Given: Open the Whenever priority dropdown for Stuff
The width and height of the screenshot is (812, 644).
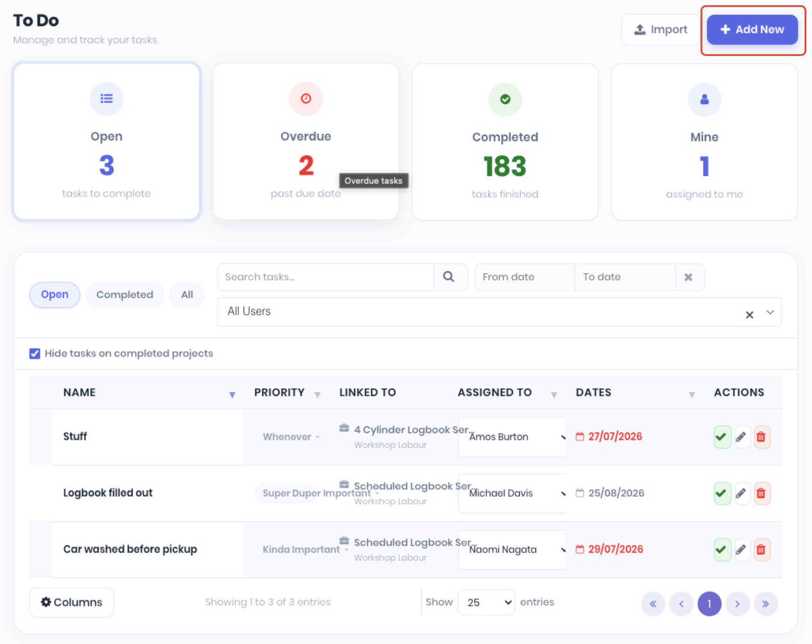Looking at the screenshot, I should pyautogui.click(x=291, y=437).
